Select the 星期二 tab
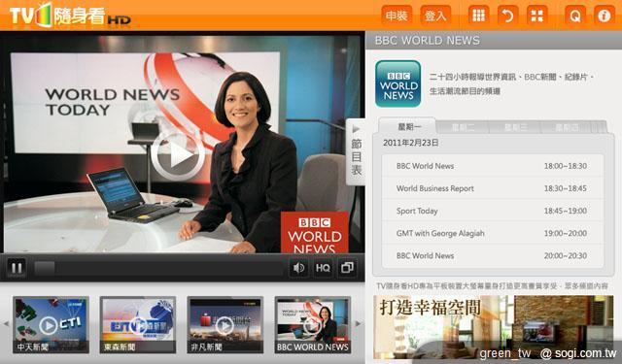 (463, 127)
